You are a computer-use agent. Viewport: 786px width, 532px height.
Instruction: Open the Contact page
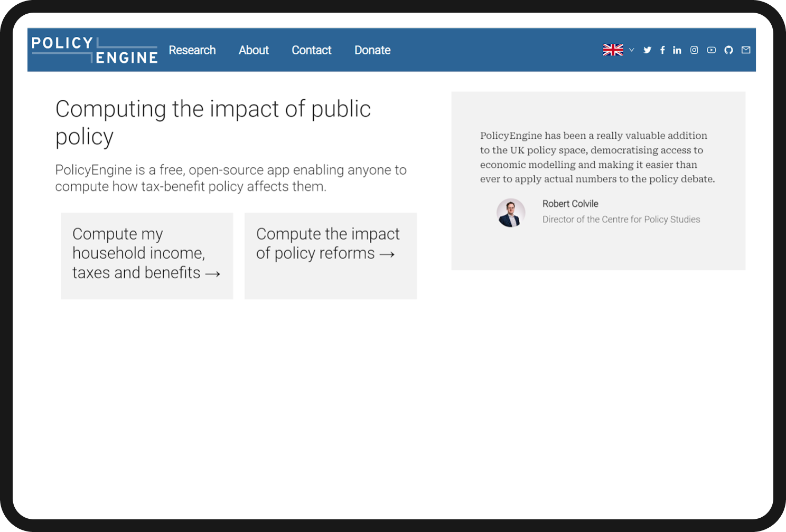point(312,50)
